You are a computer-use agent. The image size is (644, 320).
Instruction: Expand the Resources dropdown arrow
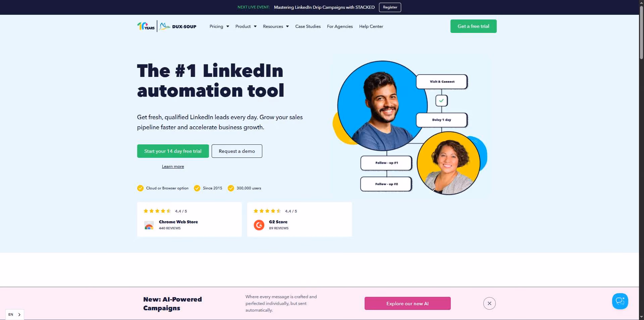(x=287, y=27)
